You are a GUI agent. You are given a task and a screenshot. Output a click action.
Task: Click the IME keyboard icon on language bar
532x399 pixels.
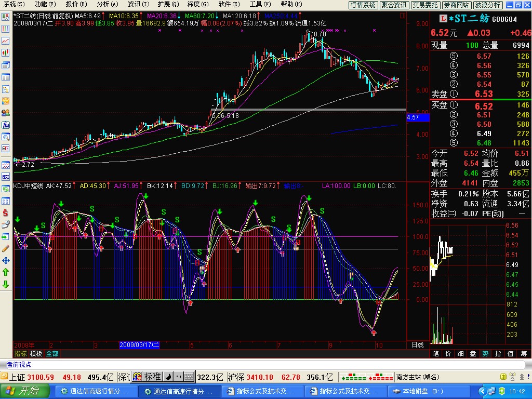(x=189, y=377)
